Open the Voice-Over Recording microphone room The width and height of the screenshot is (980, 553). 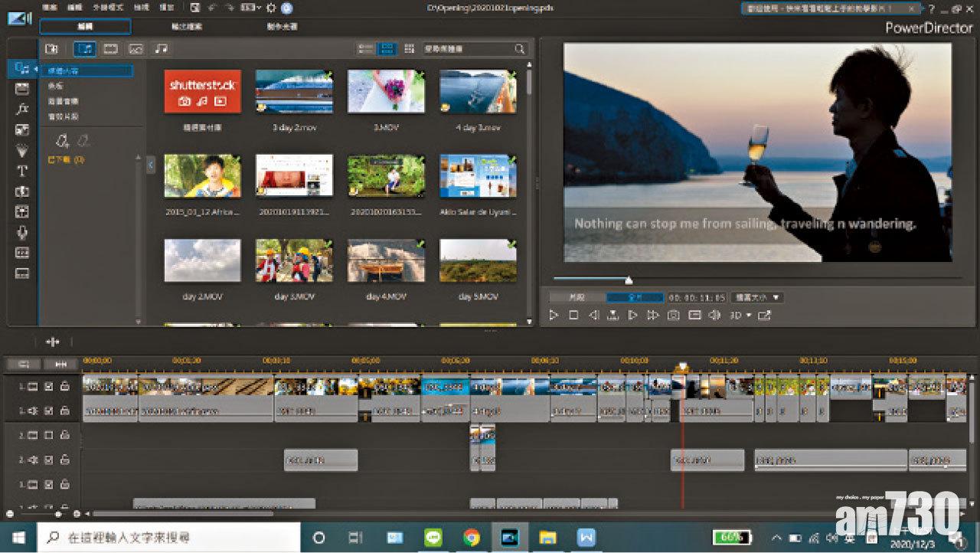pos(22,233)
